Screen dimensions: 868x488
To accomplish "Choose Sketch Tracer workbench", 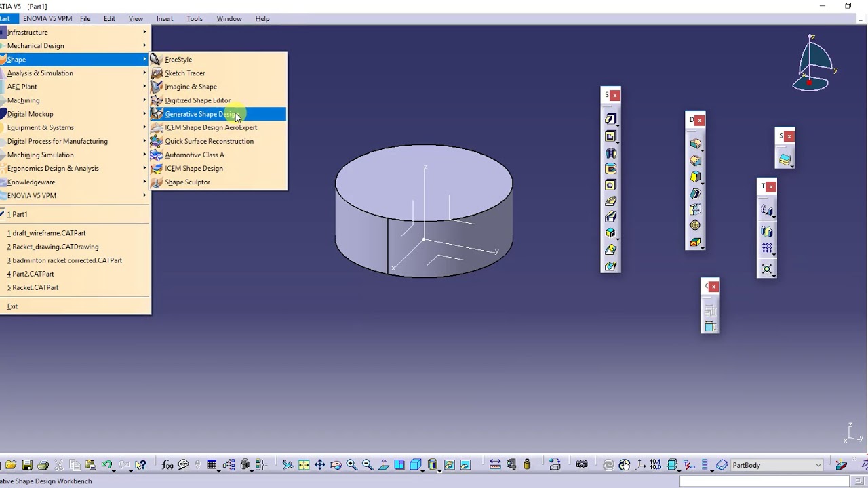I will [x=218, y=73].
